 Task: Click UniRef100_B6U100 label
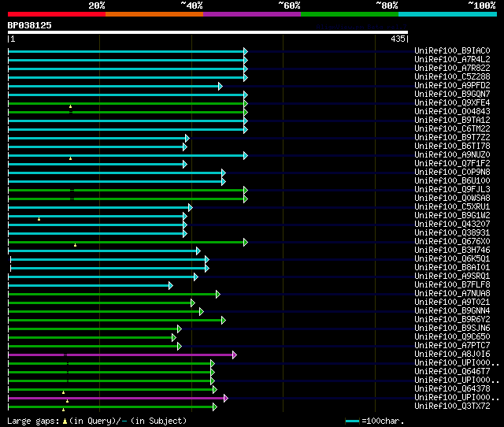click(x=452, y=181)
